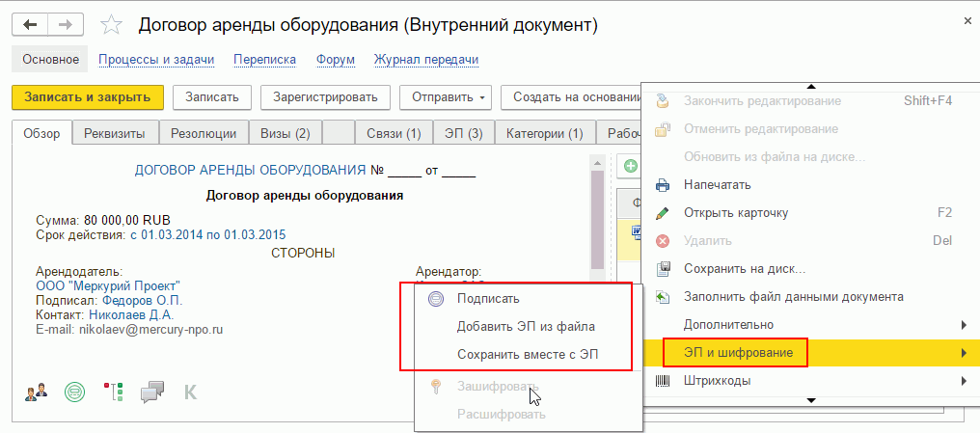Click the Word file icon in file list

638,231
